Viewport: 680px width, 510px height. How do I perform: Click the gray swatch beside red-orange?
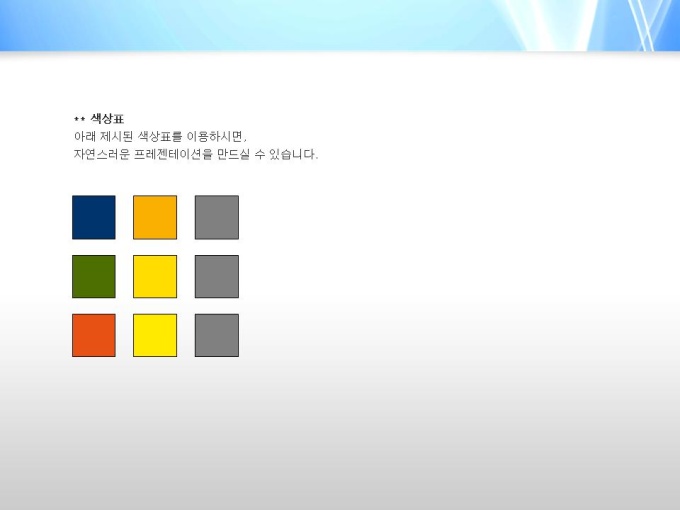[x=217, y=335]
